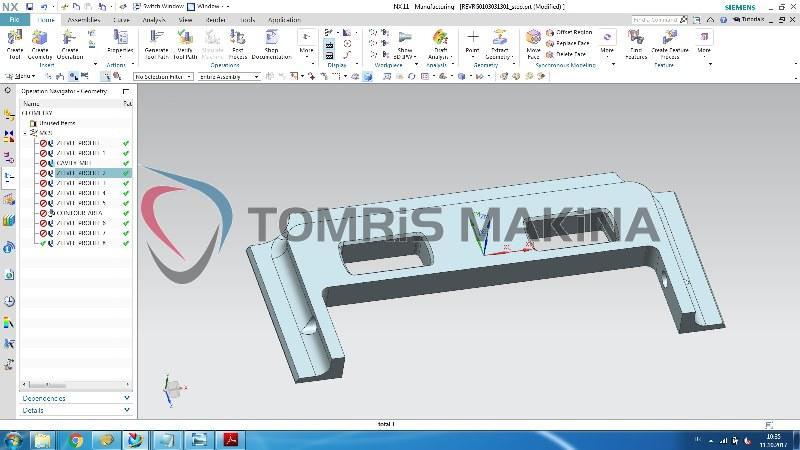Viewport: 800px width, 450px height.
Task: Click the Post Process icon
Action: pos(238,44)
